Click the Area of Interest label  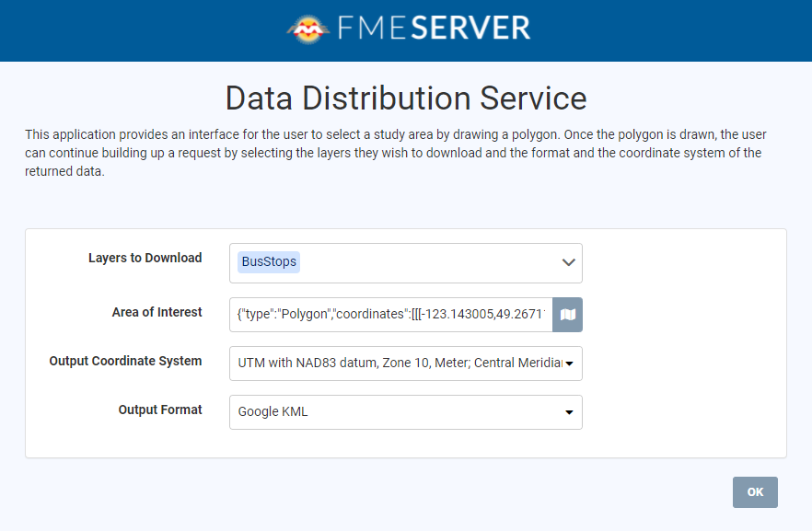pos(157,312)
